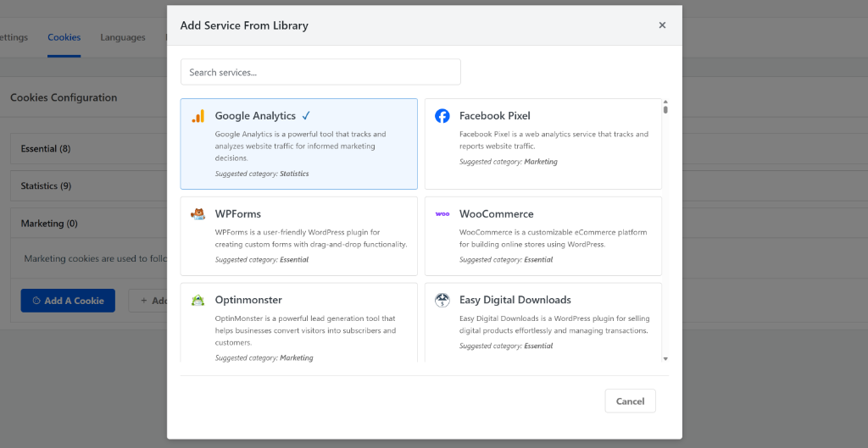Click the Google Analytics description text
Viewport: 868px width, 448px height.
tap(301, 146)
